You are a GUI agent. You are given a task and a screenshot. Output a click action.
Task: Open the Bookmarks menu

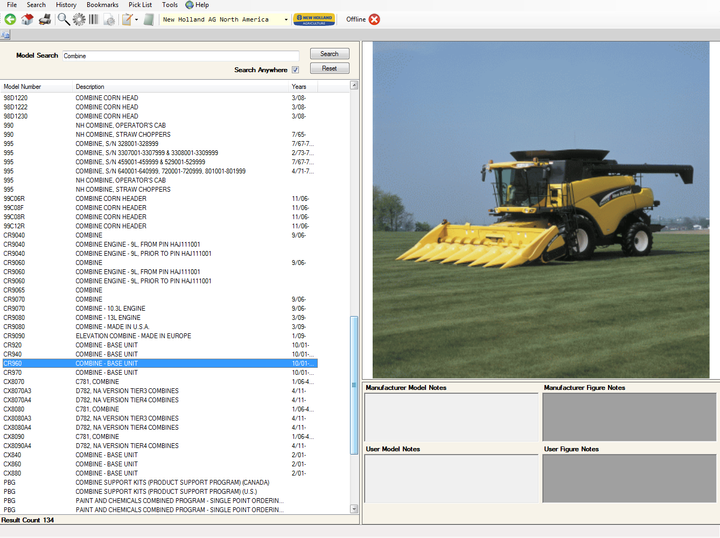pyautogui.click(x=102, y=5)
